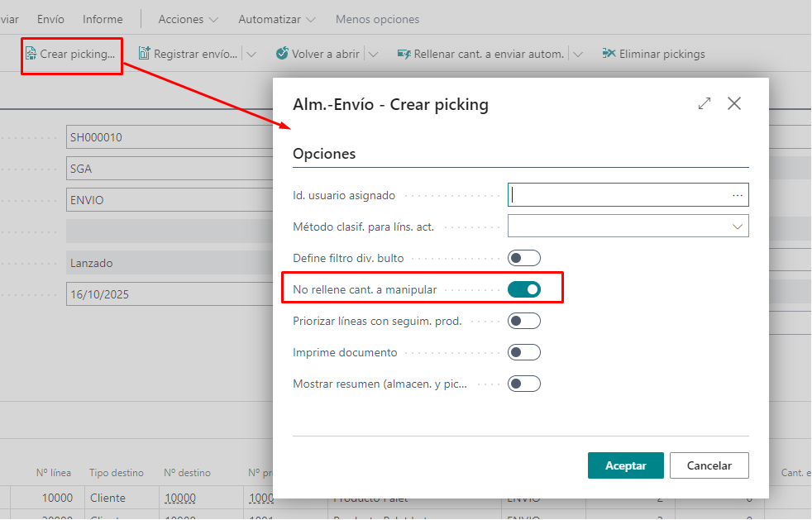Open Método clasif. para líns. act. dropdown
812x520 pixels.
point(628,226)
